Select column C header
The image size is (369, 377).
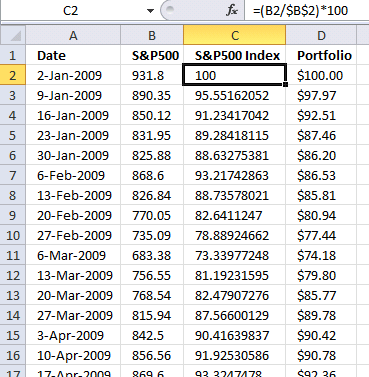pos(235,35)
